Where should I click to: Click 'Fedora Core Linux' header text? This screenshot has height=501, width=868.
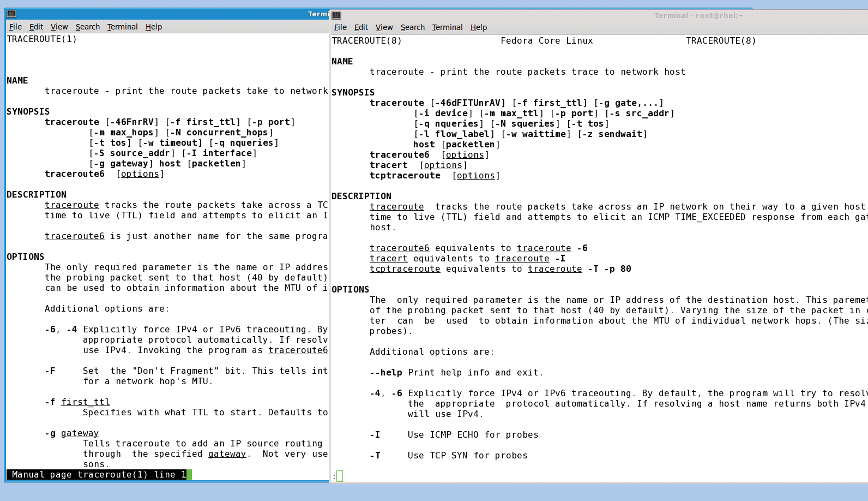coord(546,41)
